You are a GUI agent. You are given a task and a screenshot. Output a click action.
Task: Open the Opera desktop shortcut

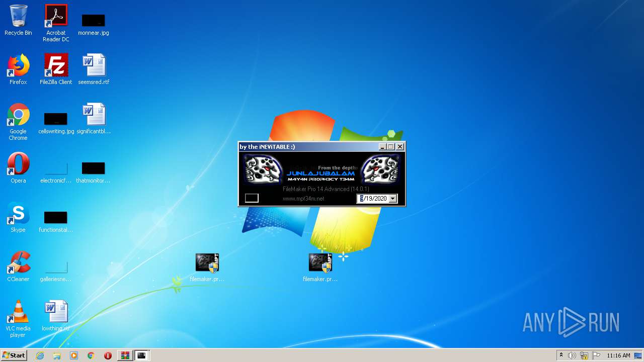pos(18,168)
